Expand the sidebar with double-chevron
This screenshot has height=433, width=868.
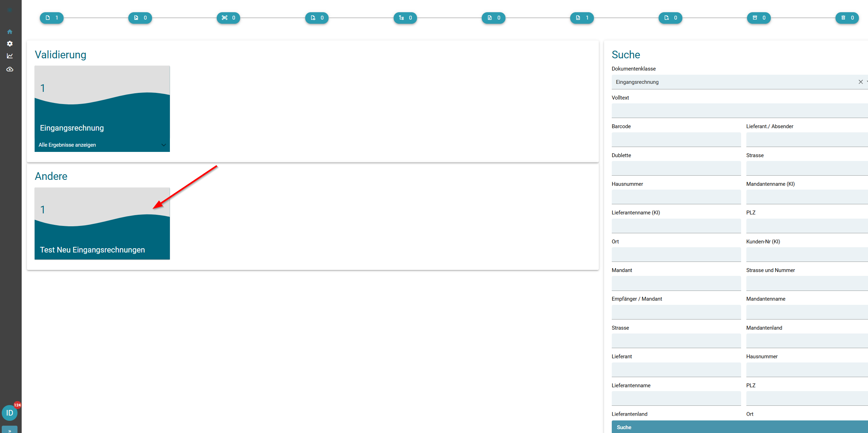(10, 430)
